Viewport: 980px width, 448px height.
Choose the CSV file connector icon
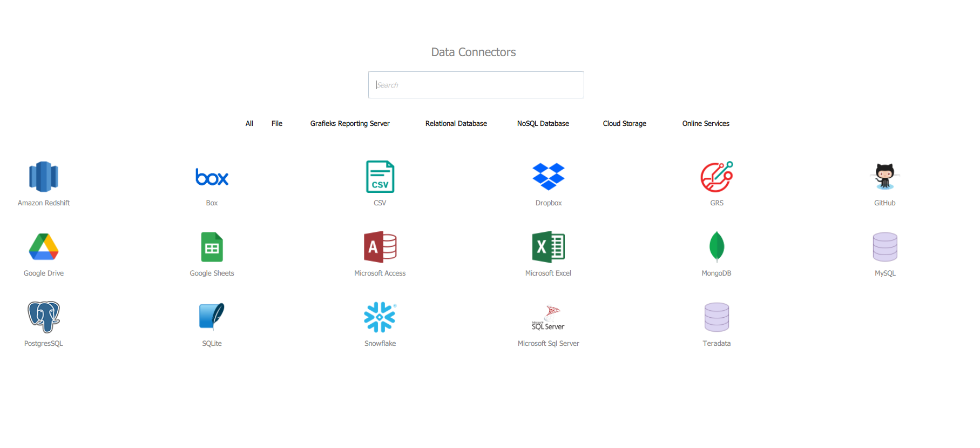click(x=380, y=177)
